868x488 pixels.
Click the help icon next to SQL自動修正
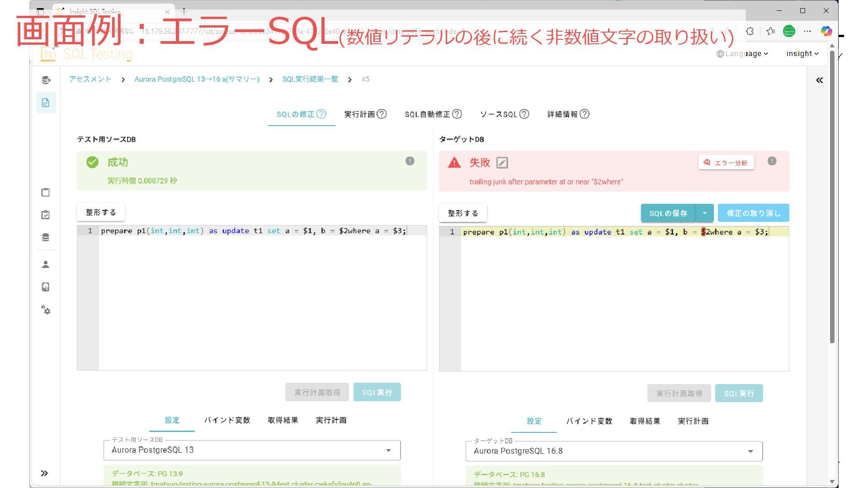point(457,114)
